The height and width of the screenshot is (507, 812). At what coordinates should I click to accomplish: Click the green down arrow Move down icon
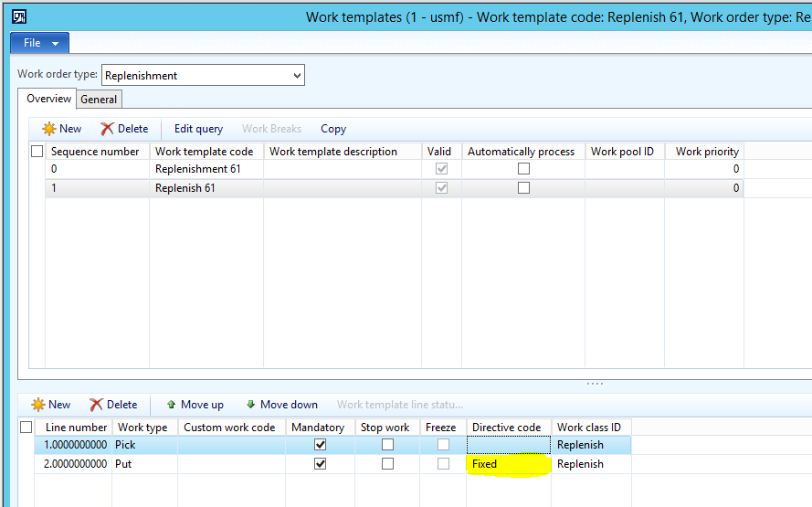(250, 405)
